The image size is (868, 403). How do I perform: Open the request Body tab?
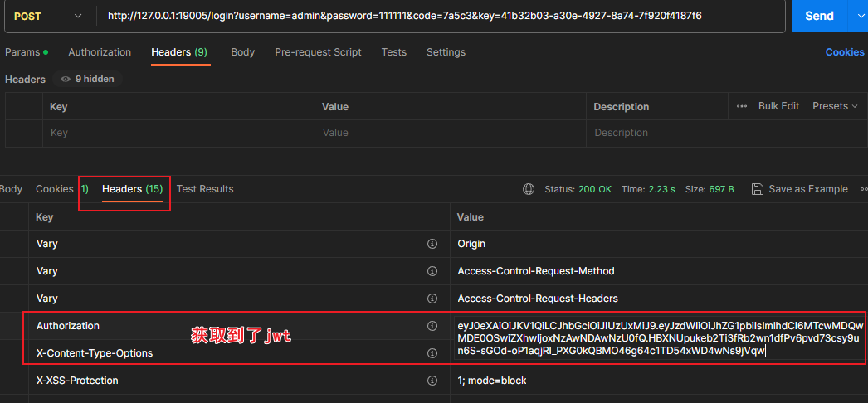click(242, 52)
